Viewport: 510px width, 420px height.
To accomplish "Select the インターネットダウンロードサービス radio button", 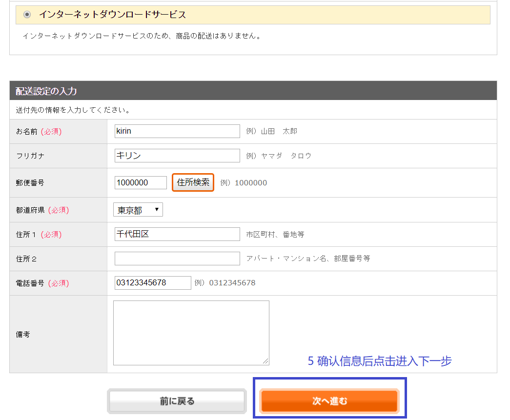I will tap(27, 15).
